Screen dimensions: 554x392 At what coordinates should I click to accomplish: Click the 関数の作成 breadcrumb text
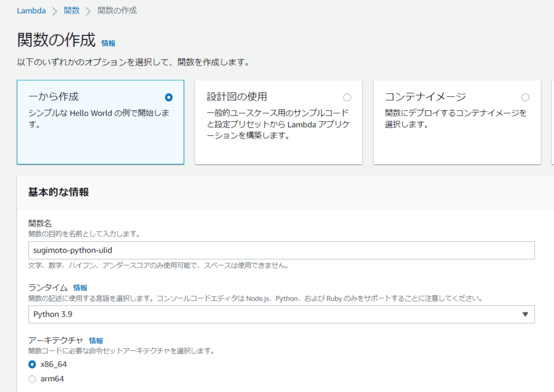117,10
